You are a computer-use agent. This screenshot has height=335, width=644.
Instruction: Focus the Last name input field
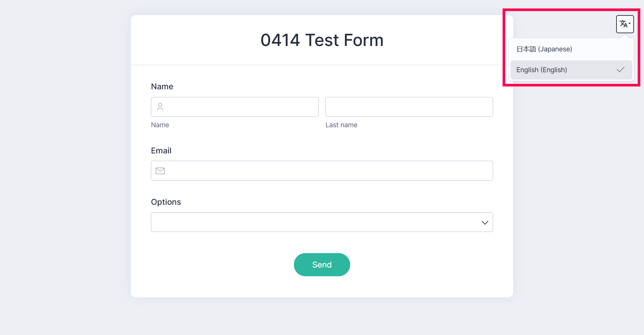pyautogui.click(x=409, y=107)
